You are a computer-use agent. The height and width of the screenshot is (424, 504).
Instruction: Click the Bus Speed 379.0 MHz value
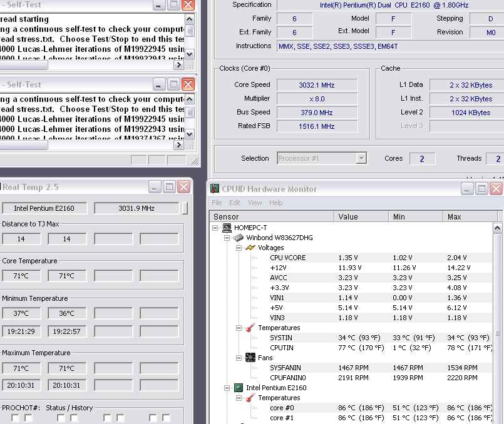(317, 113)
